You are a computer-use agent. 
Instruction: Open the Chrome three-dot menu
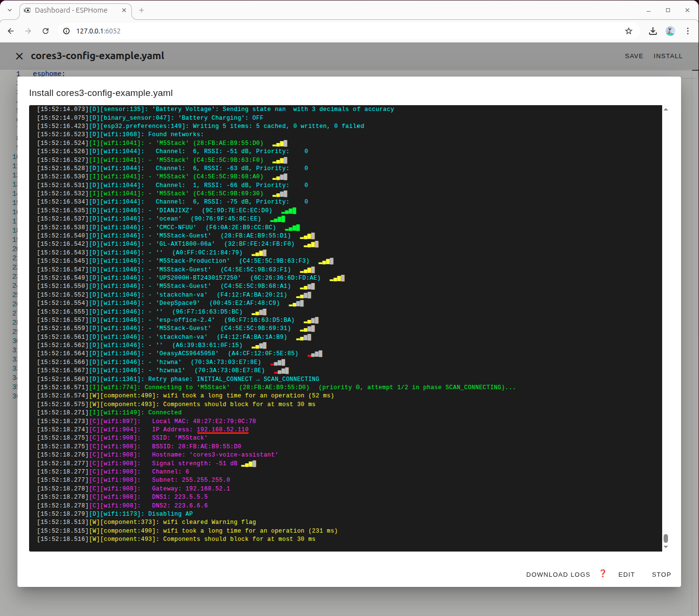pyautogui.click(x=688, y=31)
